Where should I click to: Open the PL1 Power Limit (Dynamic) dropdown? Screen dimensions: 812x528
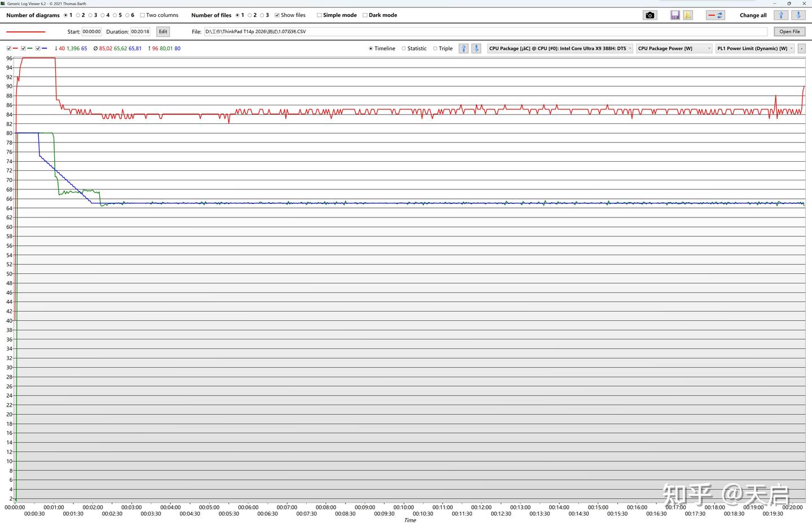click(755, 48)
